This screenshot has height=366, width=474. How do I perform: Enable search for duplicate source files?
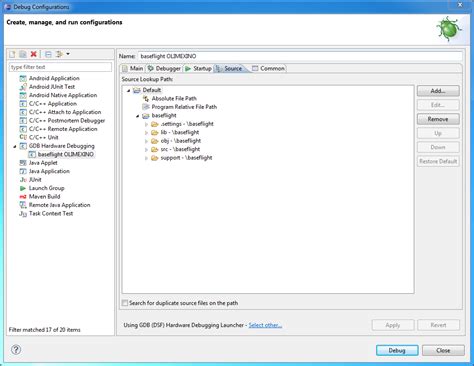click(125, 303)
